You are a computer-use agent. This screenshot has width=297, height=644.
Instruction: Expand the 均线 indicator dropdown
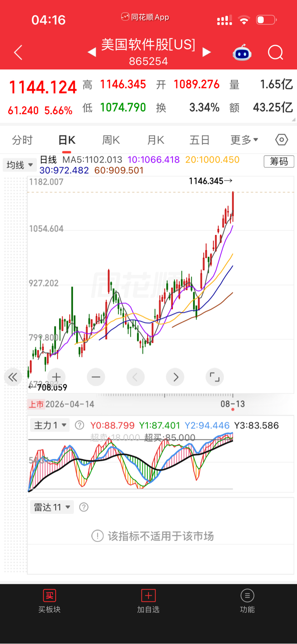pos(20,165)
